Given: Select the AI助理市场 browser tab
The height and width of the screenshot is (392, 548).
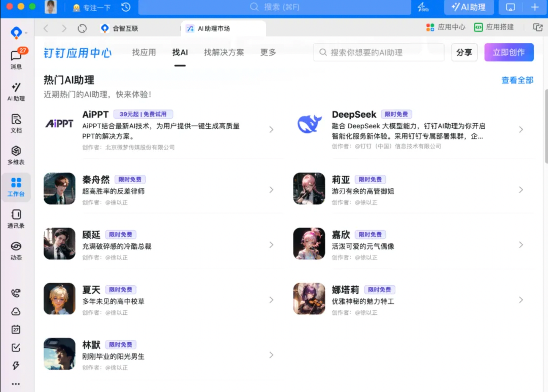Looking at the screenshot, I should point(224,28).
